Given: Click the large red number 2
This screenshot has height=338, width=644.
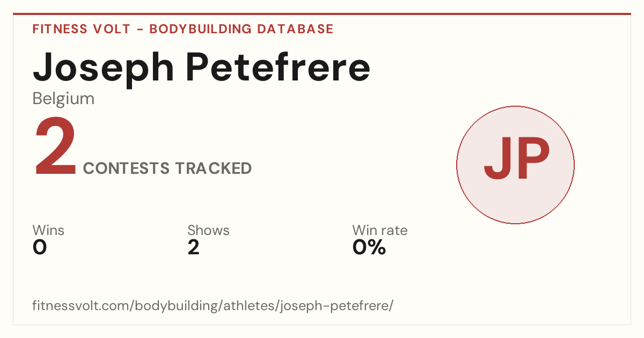Looking at the screenshot, I should click(56, 148).
